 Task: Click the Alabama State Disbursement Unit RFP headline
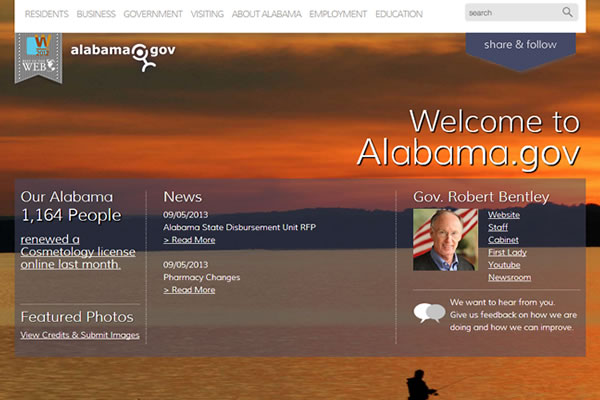click(x=240, y=227)
